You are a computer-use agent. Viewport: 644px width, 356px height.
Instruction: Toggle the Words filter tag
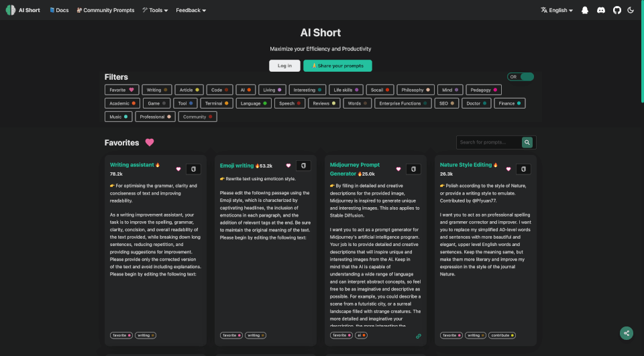[358, 103]
